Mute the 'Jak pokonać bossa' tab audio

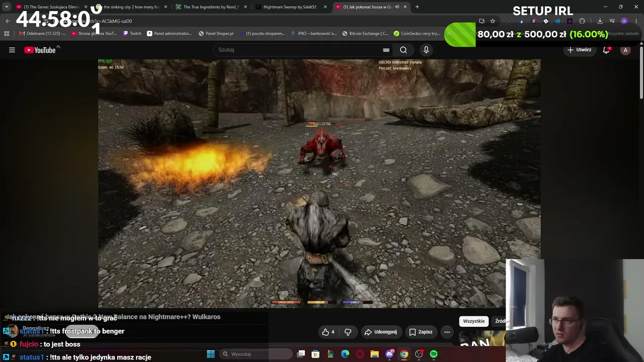pos(397,7)
